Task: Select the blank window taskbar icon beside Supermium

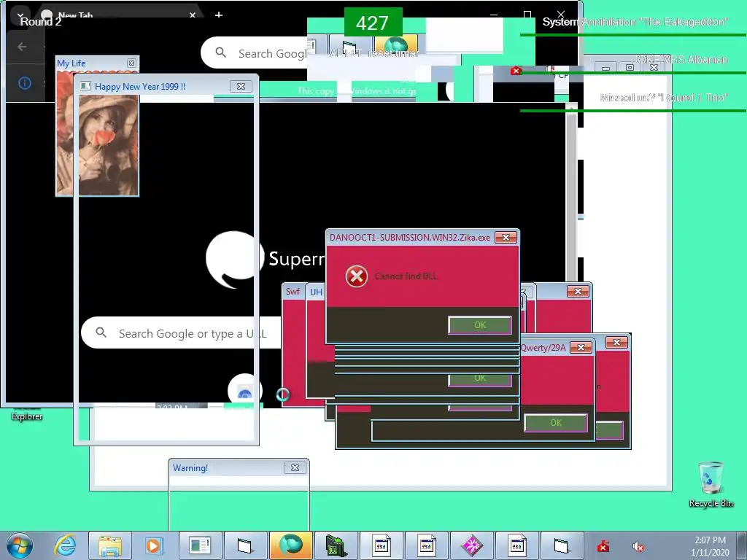Action: pos(244,545)
